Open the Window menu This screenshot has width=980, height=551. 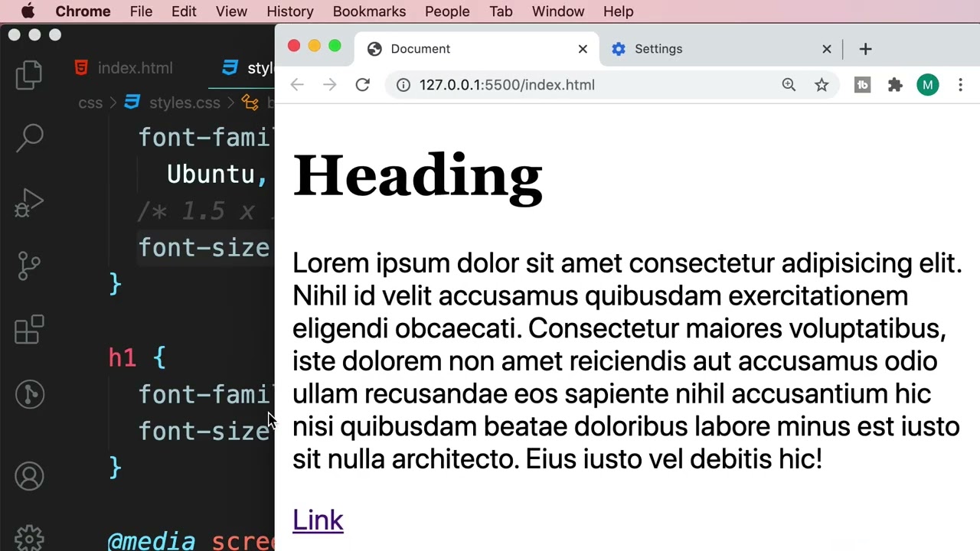[x=558, y=11]
